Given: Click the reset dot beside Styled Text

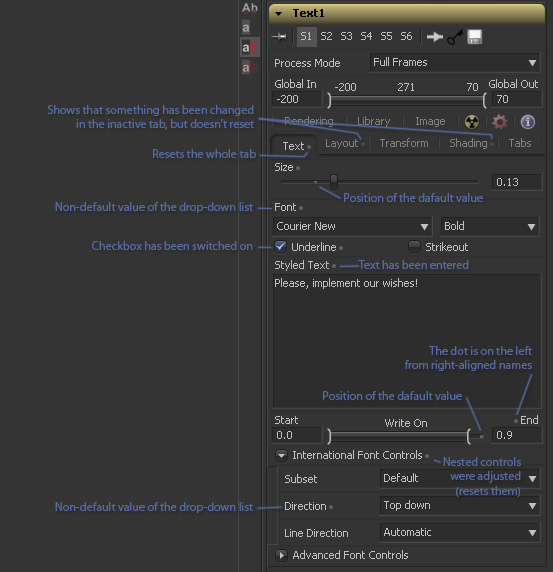Looking at the screenshot, I should (334, 266).
